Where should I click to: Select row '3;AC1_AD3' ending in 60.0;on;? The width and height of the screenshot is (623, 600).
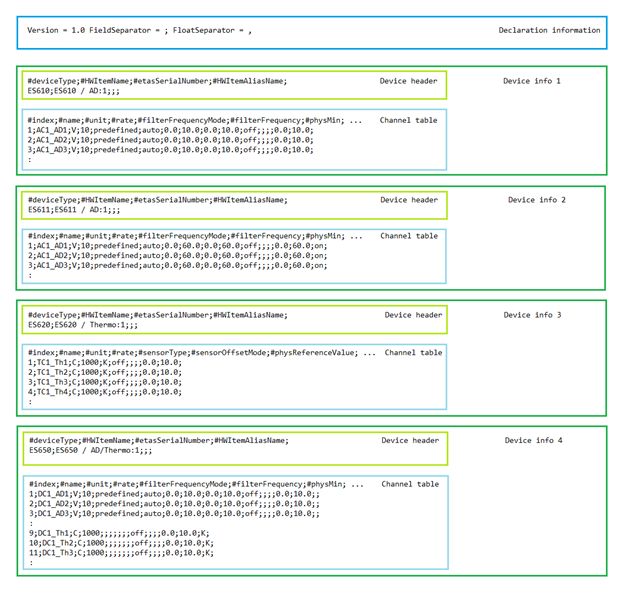coord(178,265)
